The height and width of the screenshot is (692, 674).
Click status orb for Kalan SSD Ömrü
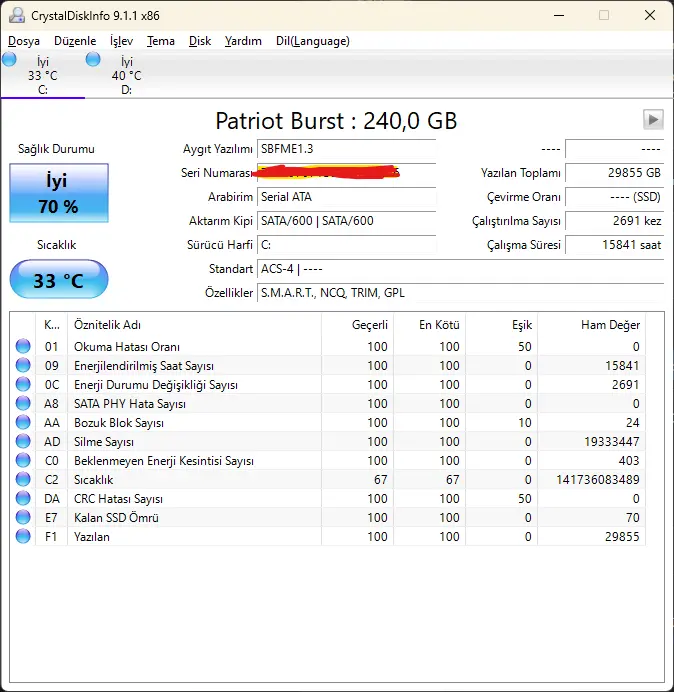click(x=23, y=517)
